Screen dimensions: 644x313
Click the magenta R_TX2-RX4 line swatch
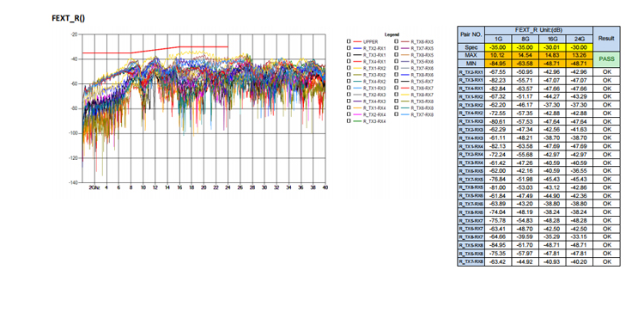[x=357, y=114]
